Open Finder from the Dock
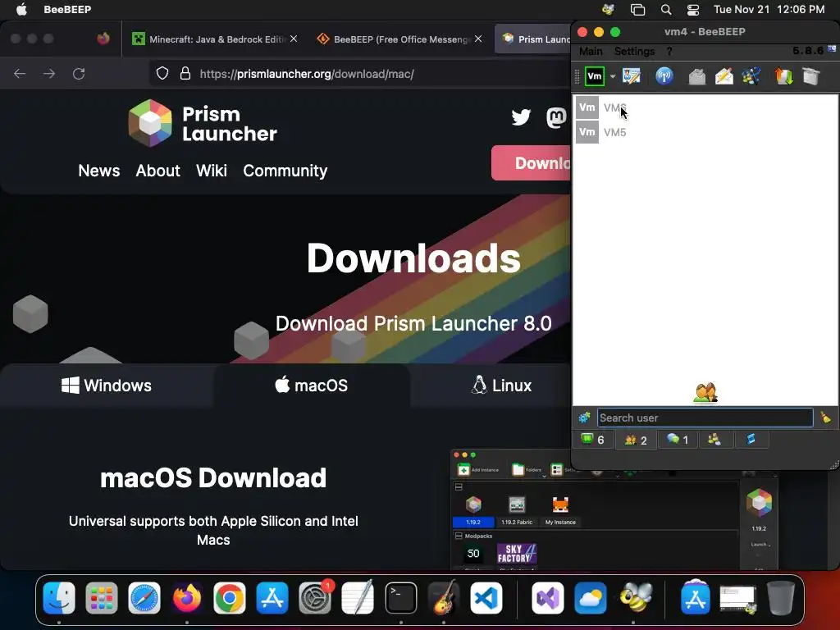This screenshot has width=840, height=630. click(x=59, y=598)
